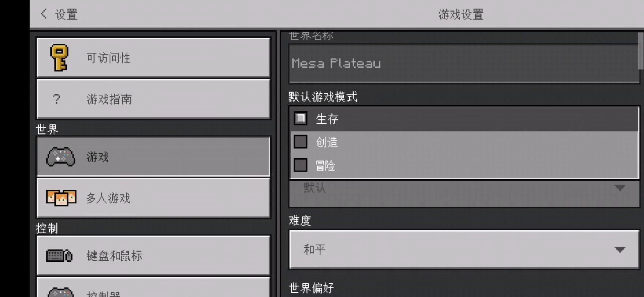Viewport: 644px width, 297px height.
Task: Click the back arrow next to 设置
Action: [44, 14]
